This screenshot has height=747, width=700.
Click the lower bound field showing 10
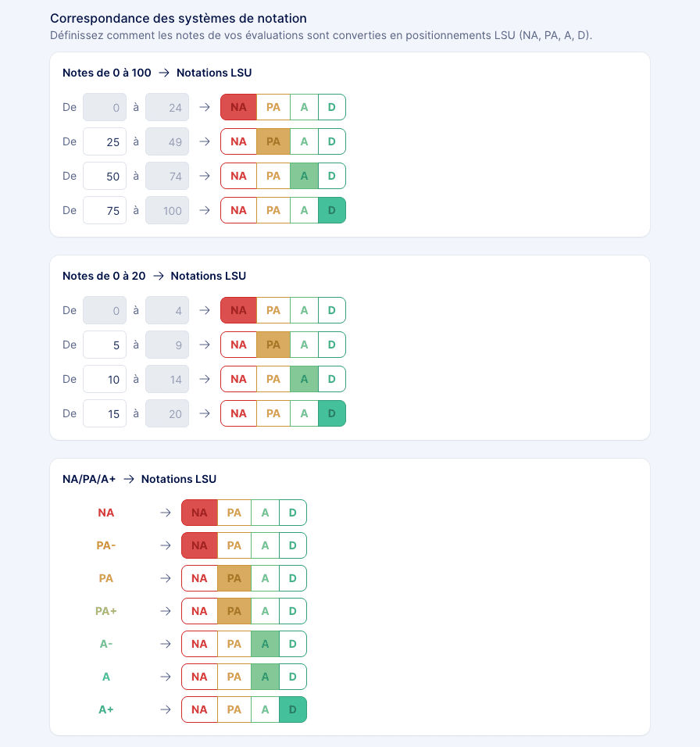[x=105, y=379]
